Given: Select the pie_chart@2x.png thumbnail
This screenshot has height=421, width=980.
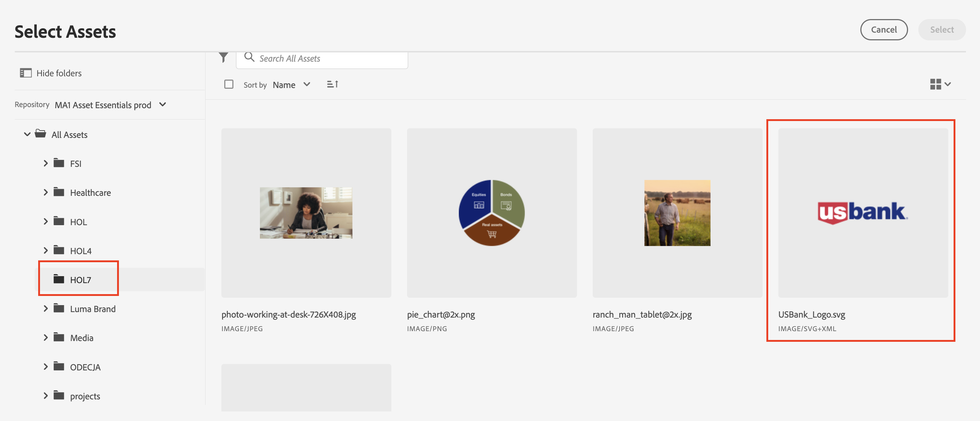Looking at the screenshot, I should 492,213.
